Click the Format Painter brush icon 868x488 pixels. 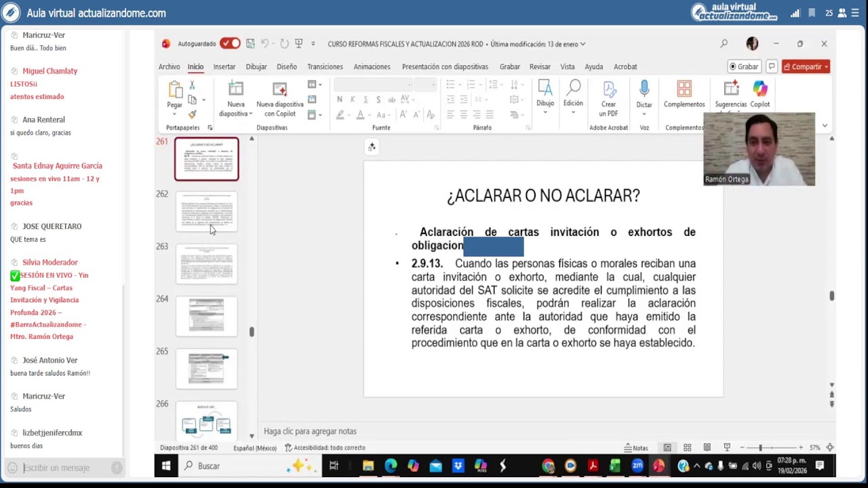pos(192,115)
